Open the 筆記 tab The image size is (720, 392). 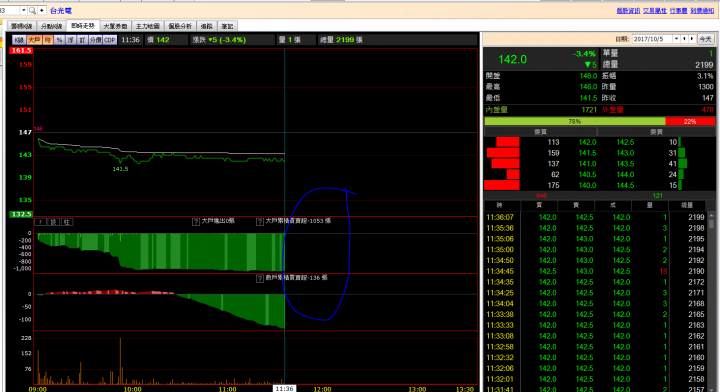pos(227,27)
